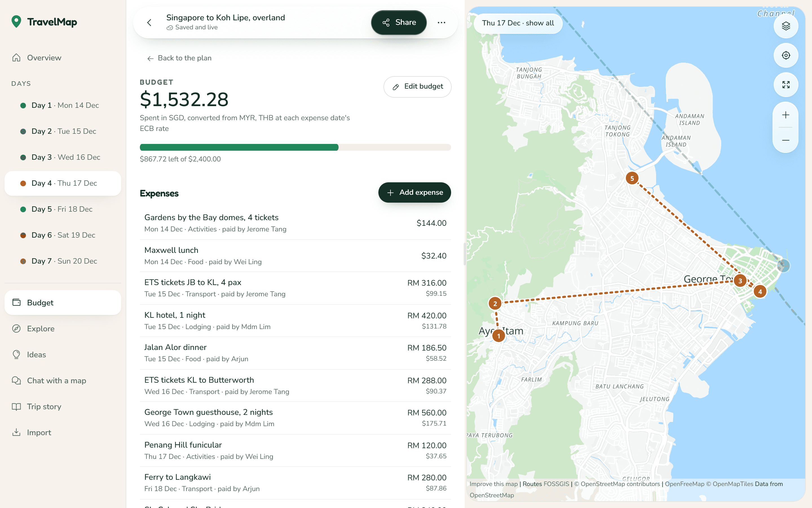
Task: Click the TravelMap logo pin
Action: 16,22
